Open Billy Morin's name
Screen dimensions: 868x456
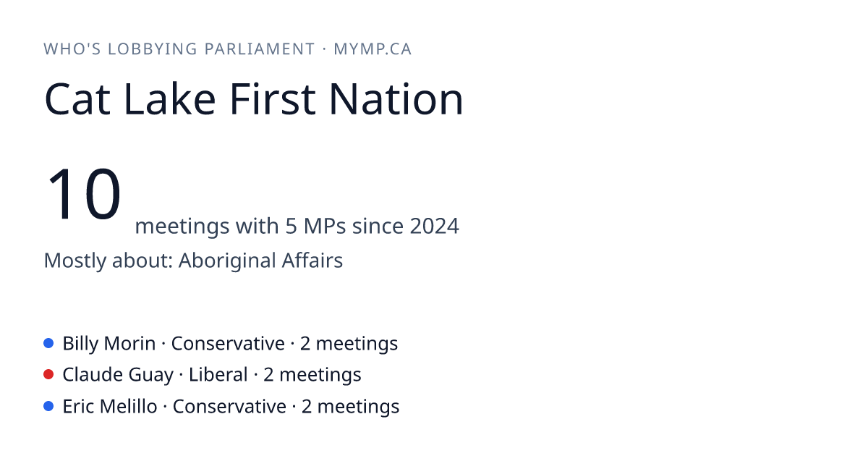109,343
